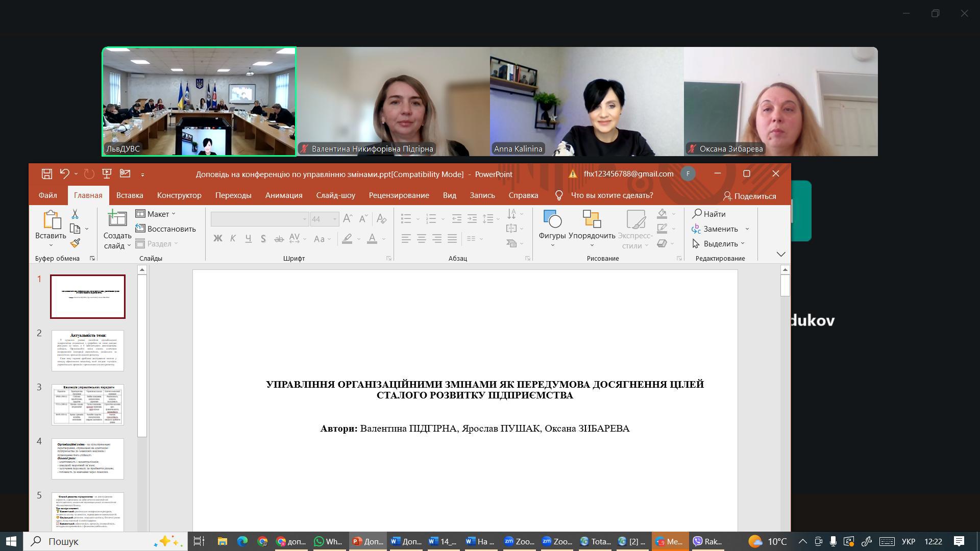Viewport: 980px width, 551px height.
Task: Click the Save icon in title bar
Action: pos(46,174)
